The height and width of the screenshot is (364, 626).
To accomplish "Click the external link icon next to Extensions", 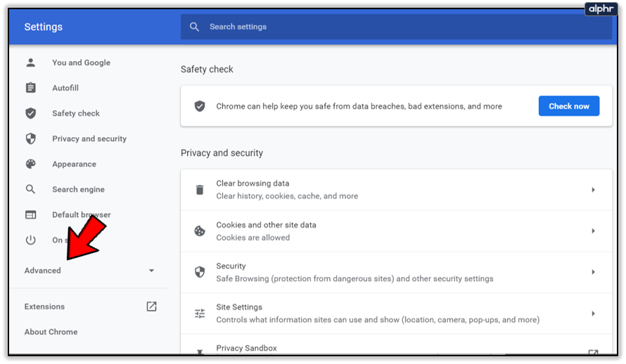I will pos(151,306).
